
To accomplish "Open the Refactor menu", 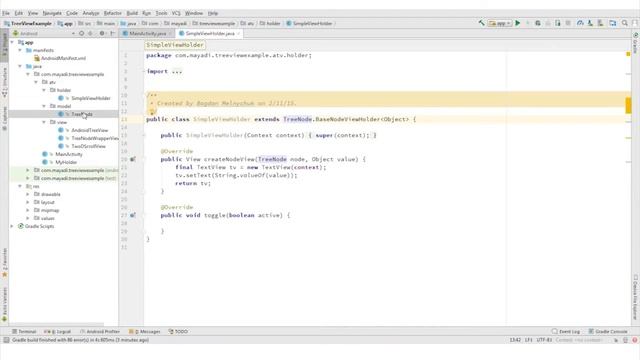I will click(x=113, y=13).
